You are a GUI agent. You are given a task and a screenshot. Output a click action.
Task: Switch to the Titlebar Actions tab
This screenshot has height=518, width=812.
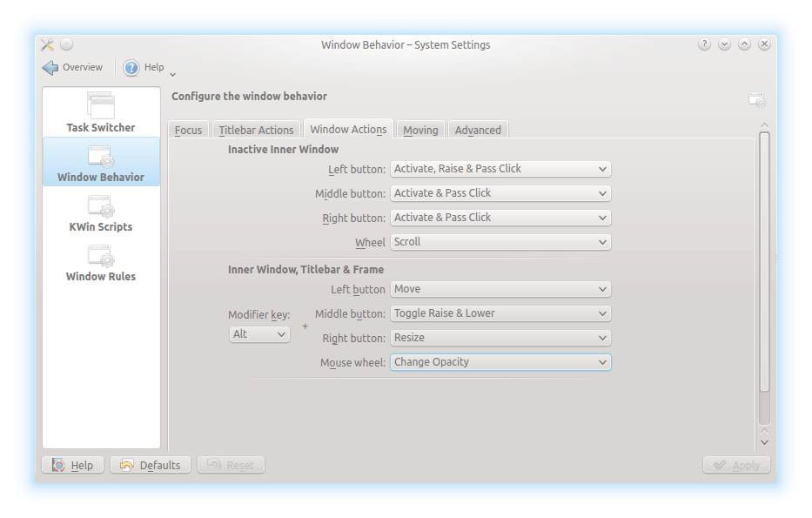click(x=256, y=130)
